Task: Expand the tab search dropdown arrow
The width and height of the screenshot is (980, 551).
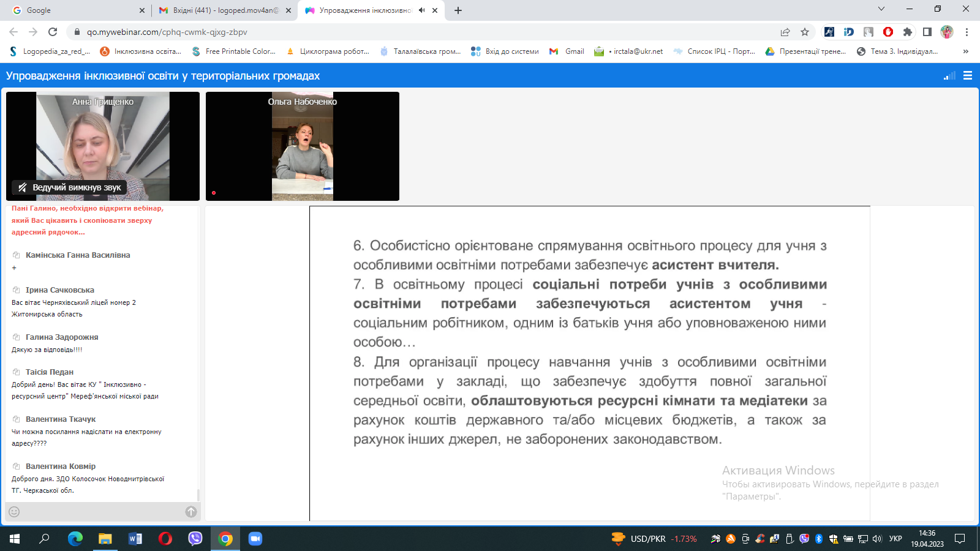Action: (881, 9)
